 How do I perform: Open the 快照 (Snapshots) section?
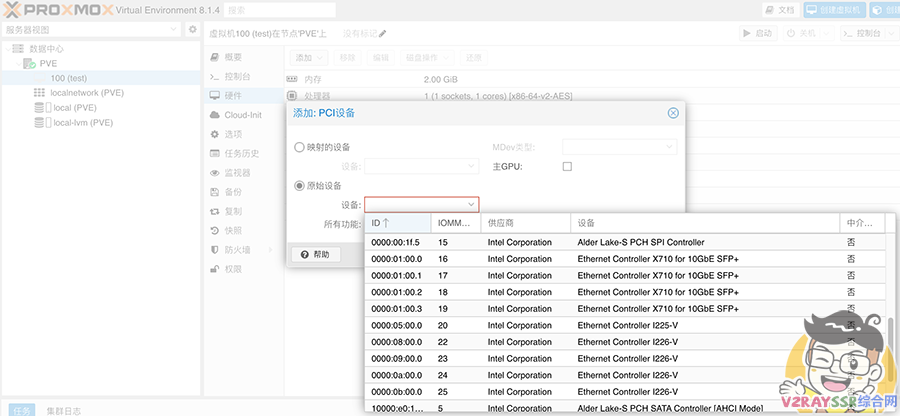(232, 230)
